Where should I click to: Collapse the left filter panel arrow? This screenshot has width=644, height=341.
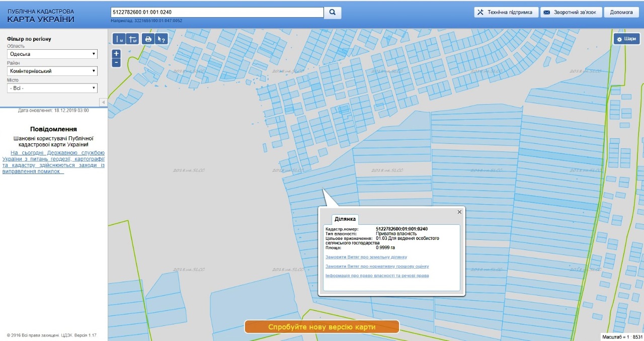tap(103, 102)
